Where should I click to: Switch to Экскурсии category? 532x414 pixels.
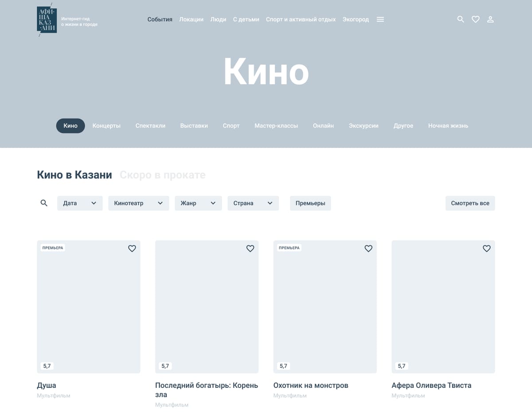click(x=364, y=126)
